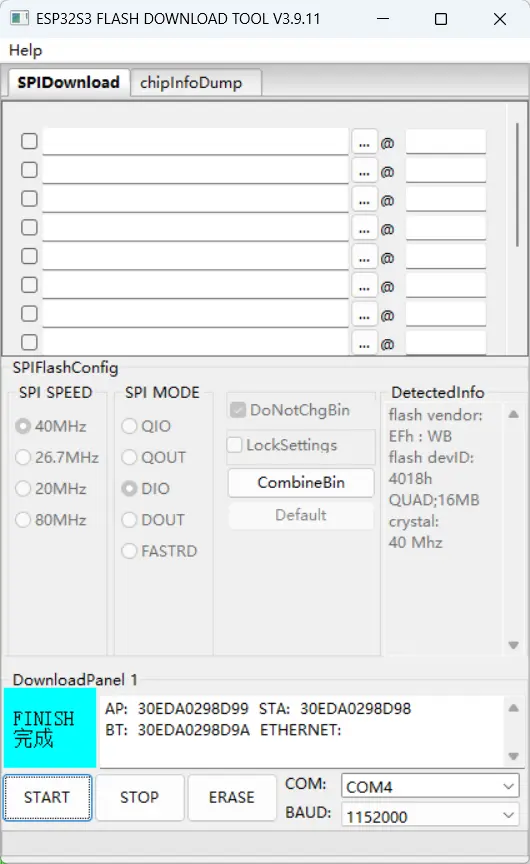Click the flash devID 4018h text
Viewport: 530px width, 864px height.
coord(410,479)
